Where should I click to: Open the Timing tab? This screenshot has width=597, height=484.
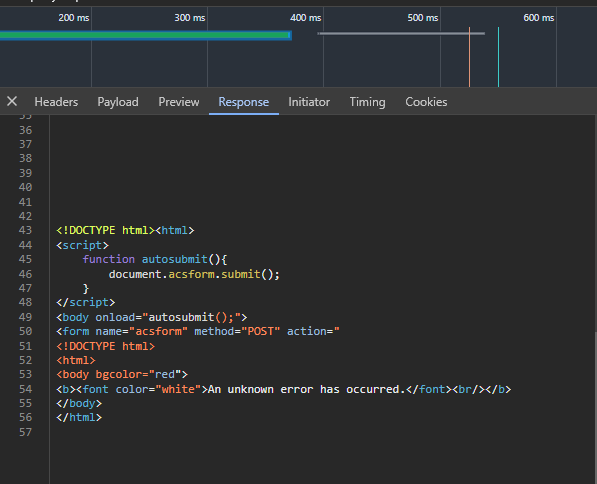(367, 102)
